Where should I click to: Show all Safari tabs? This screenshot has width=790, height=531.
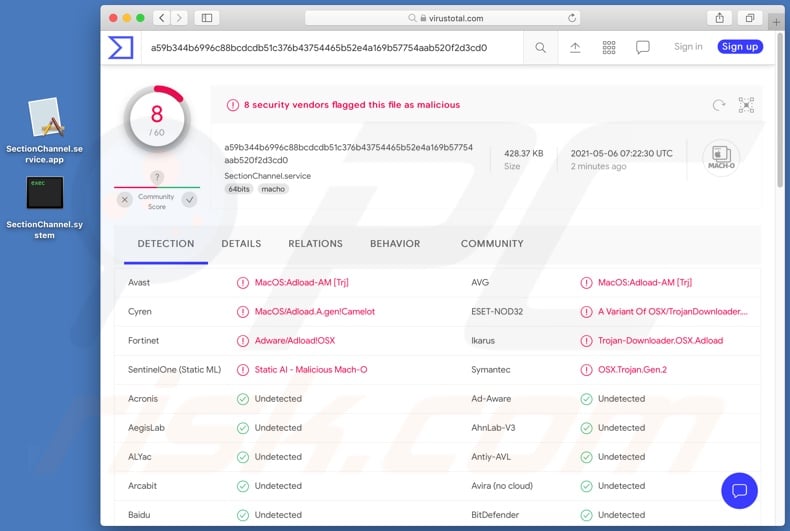[750, 18]
